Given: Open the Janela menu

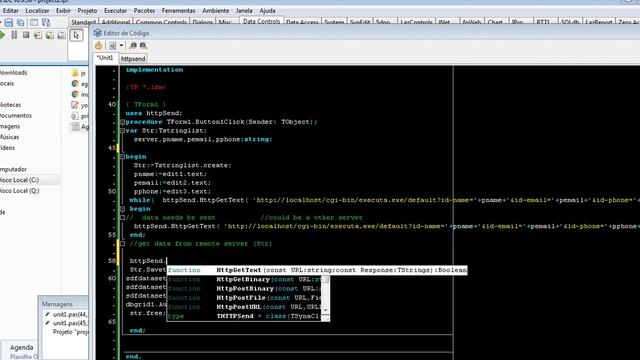Looking at the screenshot, I should click(x=244, y=11).
